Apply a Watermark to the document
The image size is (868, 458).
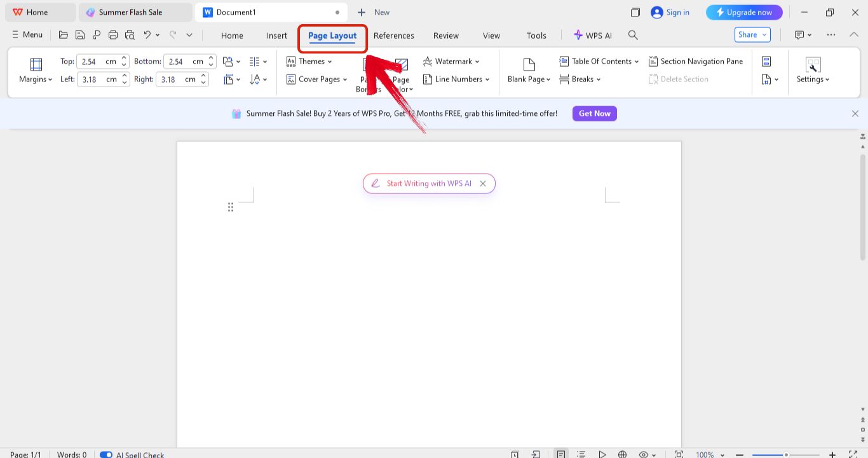[x=451, y=61]
